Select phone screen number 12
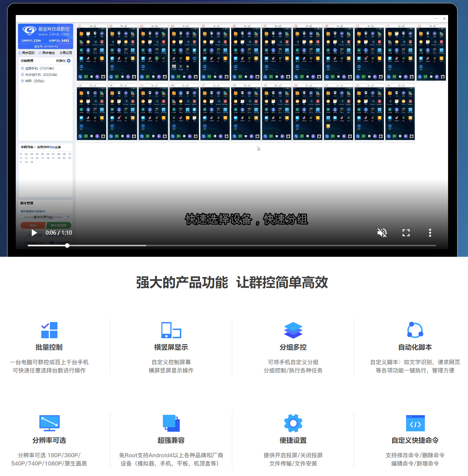468x476 pixels. 431,53
